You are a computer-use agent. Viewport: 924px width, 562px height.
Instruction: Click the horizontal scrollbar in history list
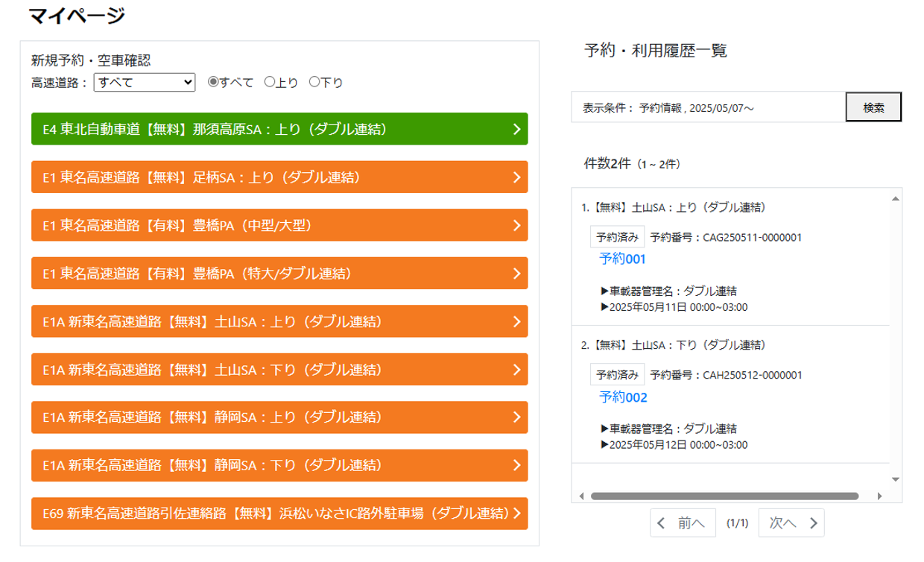pos(723,496)
